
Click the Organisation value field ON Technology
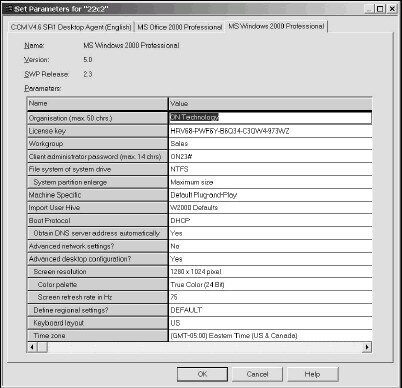point(270,118)
